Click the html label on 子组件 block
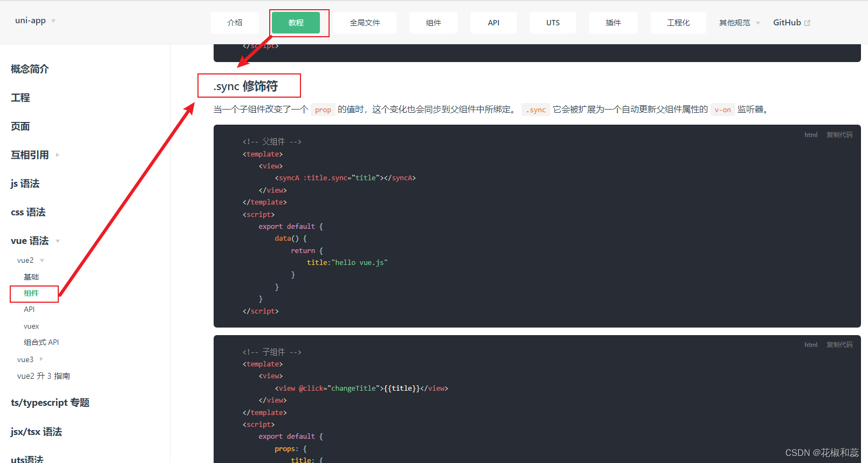868x463 pixels. (x=811, y=345)
